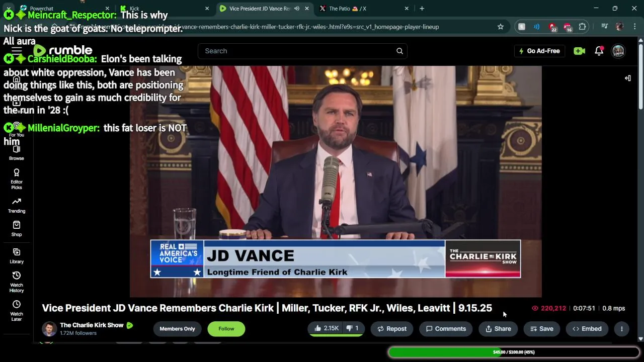Share this video

[x=498, y=329]
